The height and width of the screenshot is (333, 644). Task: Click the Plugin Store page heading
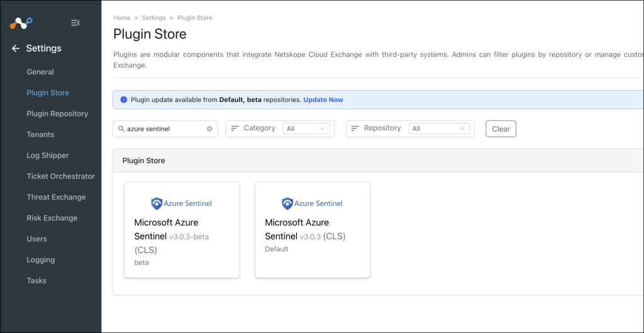click(150, 34)
